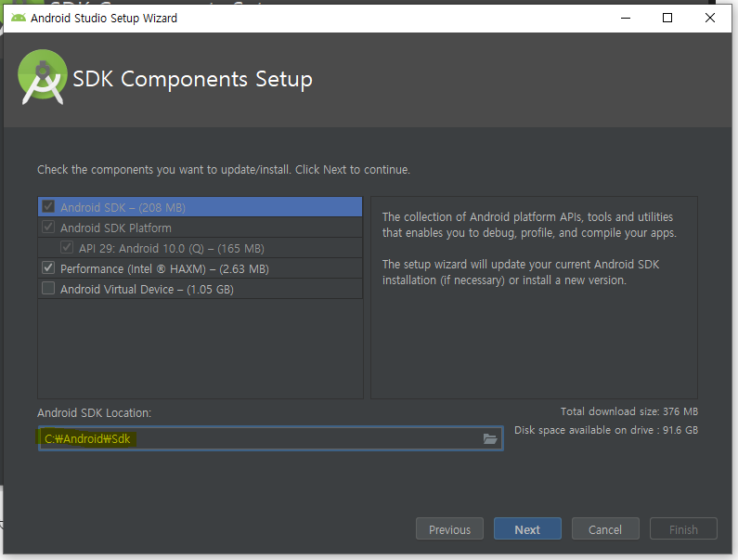
Task: Click 'Disk space available on drive' text
Action: 606,430
